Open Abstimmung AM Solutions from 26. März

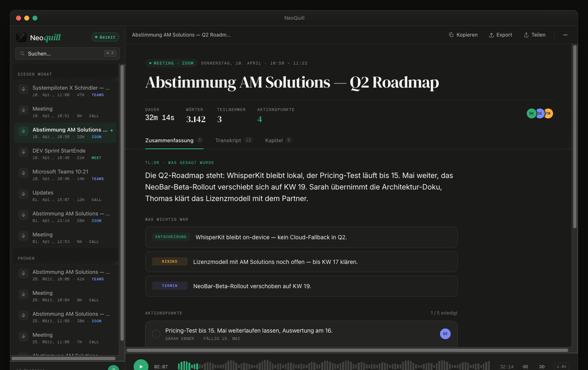click(x=66, y=275)
